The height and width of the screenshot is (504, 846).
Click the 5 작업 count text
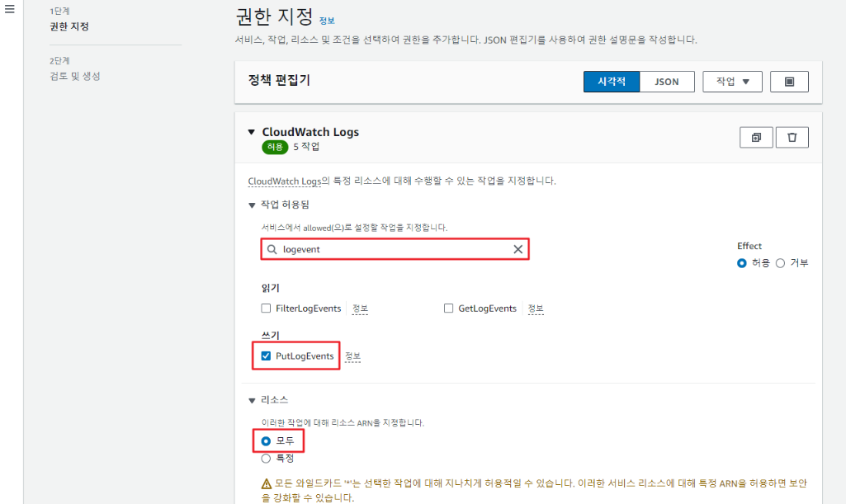tap(306, 147)
